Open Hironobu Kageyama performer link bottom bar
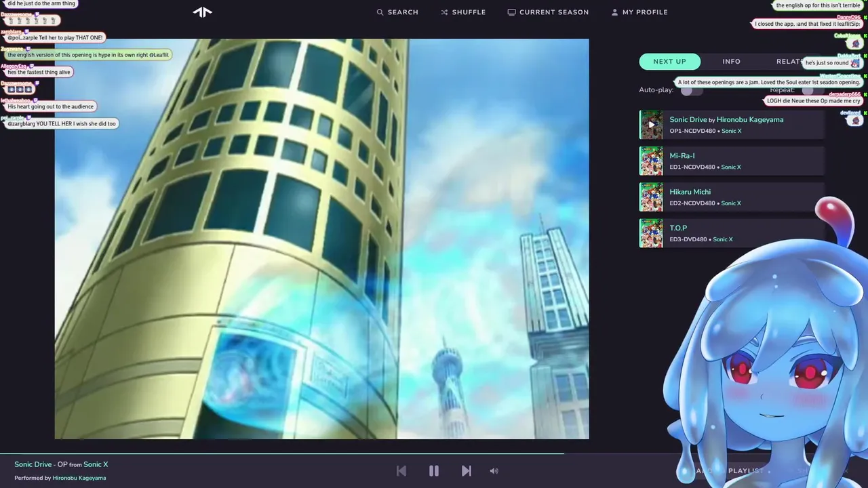 [79, 478]
